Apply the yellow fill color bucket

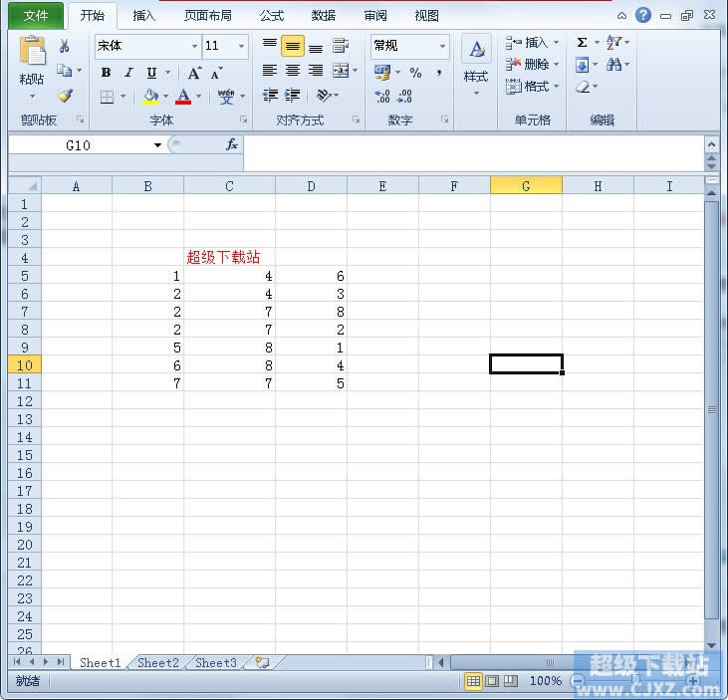tap(150, 97)
